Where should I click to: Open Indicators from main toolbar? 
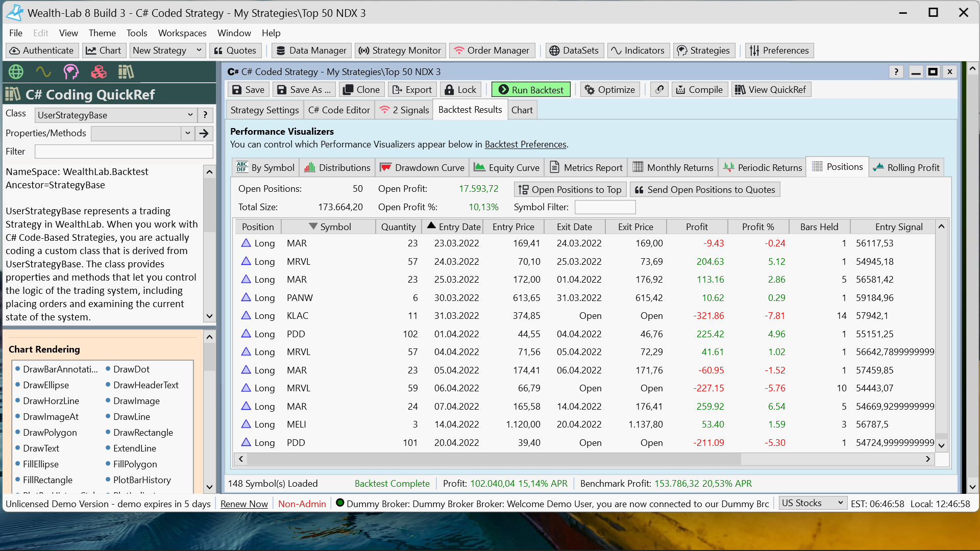(639, 51)
